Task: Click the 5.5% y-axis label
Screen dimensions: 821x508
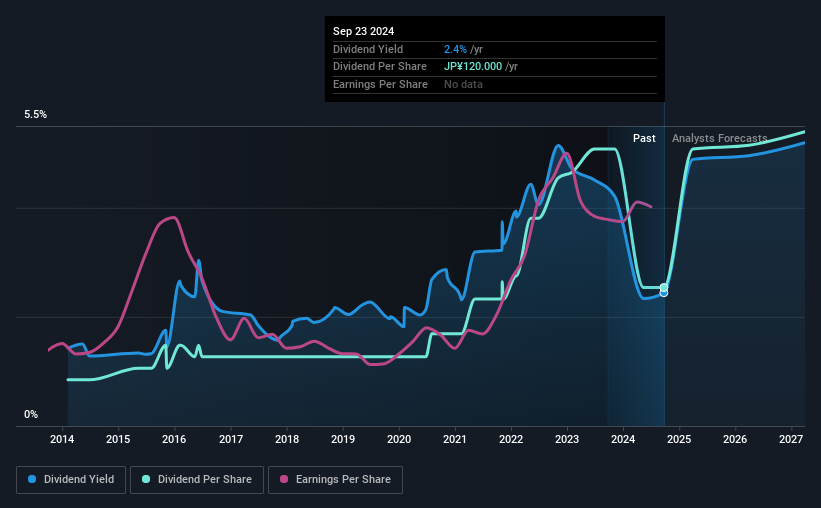Action: (x=35, y=115)
